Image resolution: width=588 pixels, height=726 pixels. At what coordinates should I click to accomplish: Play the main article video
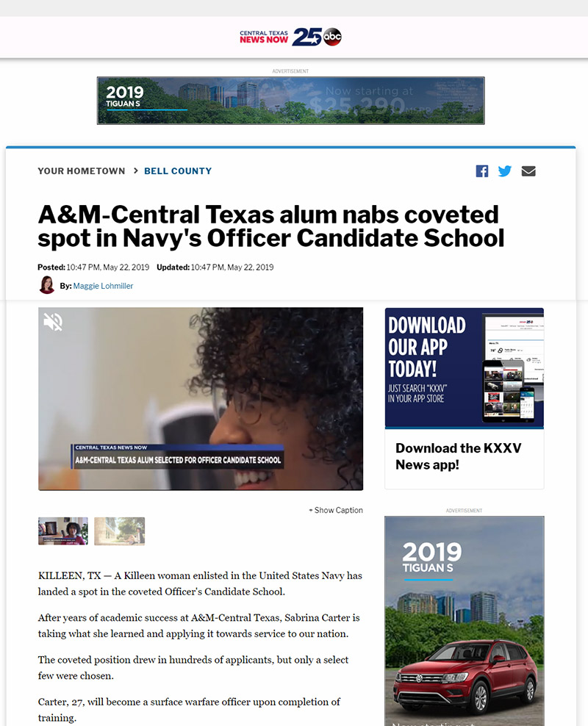(x=201, y=399)
